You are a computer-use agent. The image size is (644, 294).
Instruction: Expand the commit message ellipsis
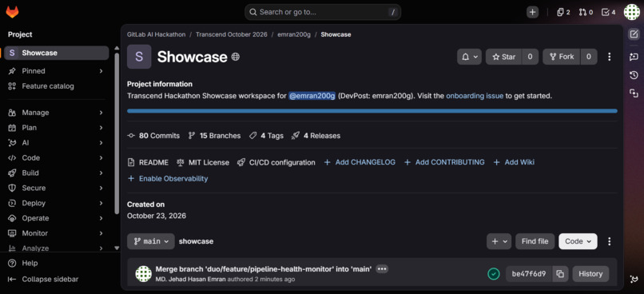pyautogui.click(x=382, y=269)
